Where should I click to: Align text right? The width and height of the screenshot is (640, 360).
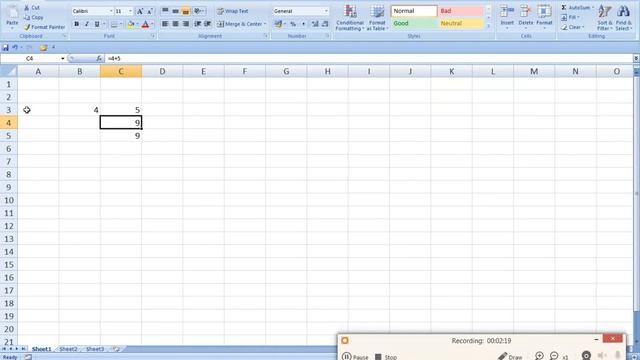(185, 24)
